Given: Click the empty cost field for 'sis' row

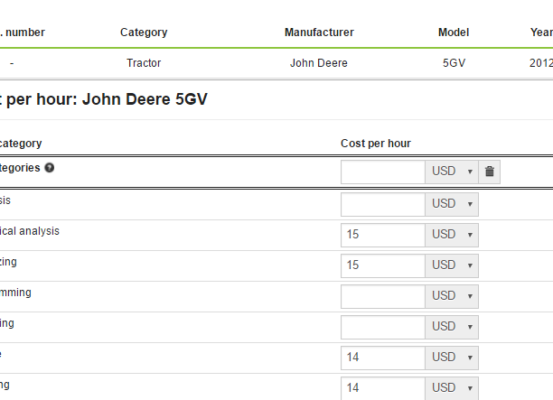Looking at the screenshot, I should tap(383, 204).
